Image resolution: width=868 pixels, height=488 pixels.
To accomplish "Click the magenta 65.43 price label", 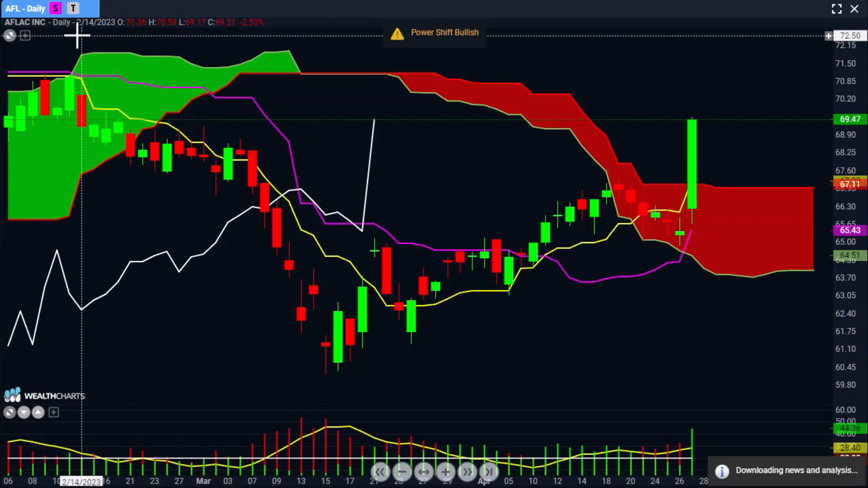I will point(850,230).
